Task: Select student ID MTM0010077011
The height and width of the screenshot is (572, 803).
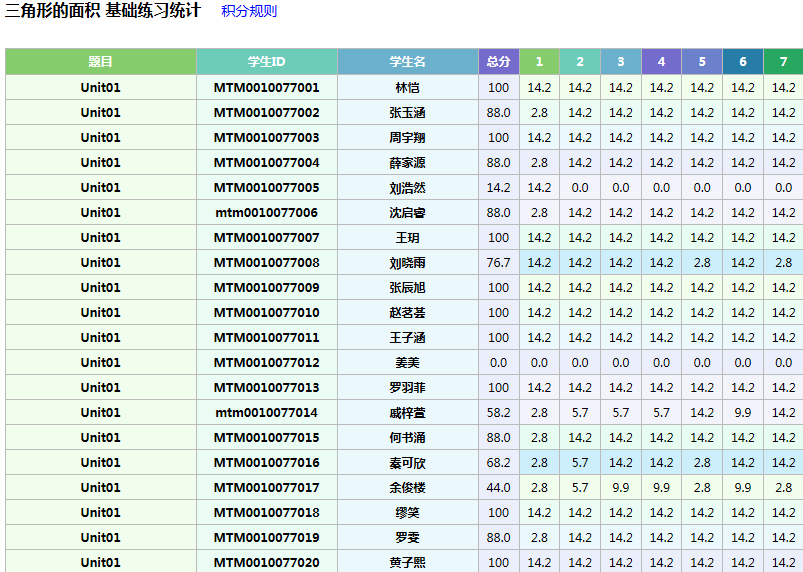Action: point(267,338)
